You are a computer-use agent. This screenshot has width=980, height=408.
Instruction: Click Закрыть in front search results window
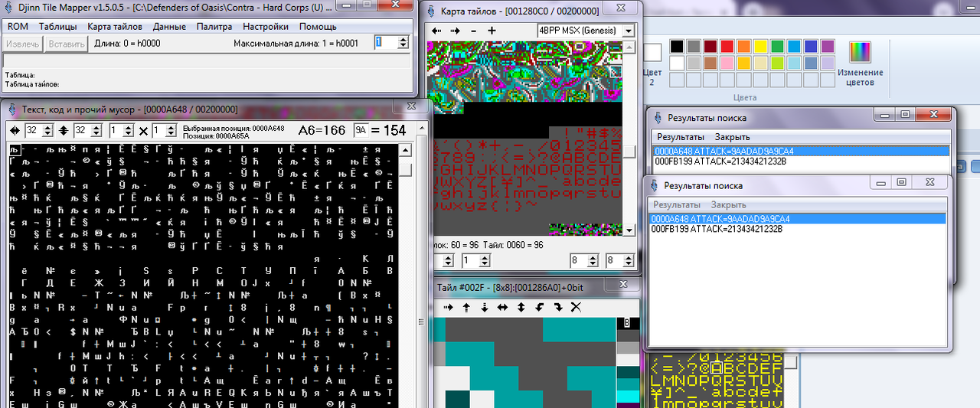[x=727, y=204]
